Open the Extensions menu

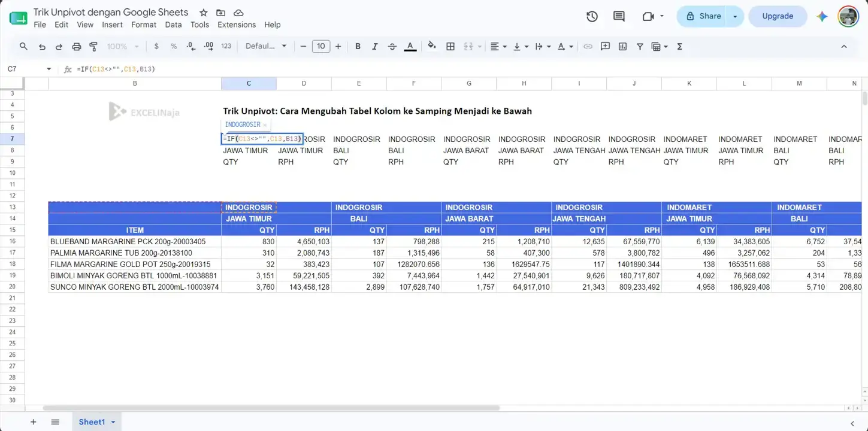[237, 25]
